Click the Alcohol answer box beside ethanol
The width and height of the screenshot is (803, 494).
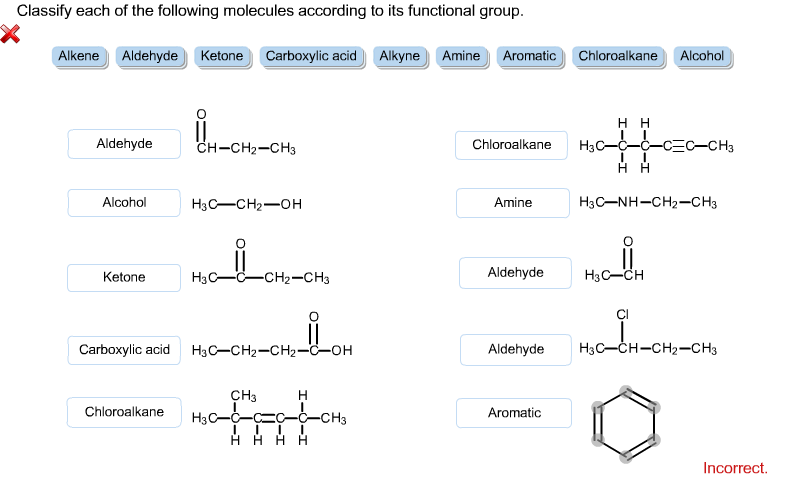(124, 203)
